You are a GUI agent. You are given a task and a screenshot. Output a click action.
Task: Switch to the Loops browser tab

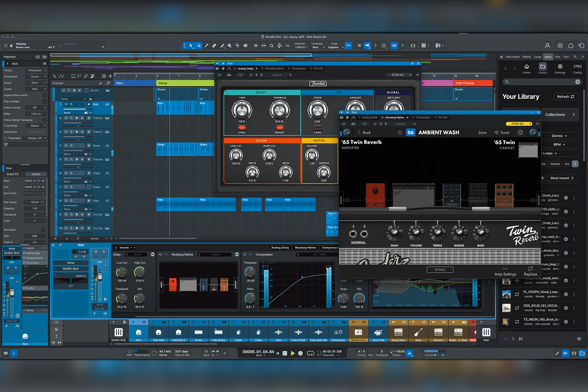[x=537, y=57]
